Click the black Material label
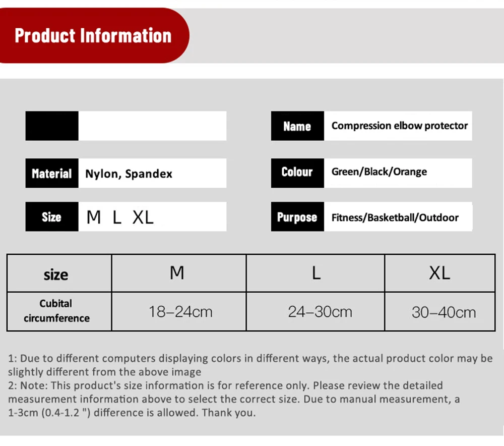Image resolution: width=504 pixels, height=446 pixels. (x=52, y=174)
